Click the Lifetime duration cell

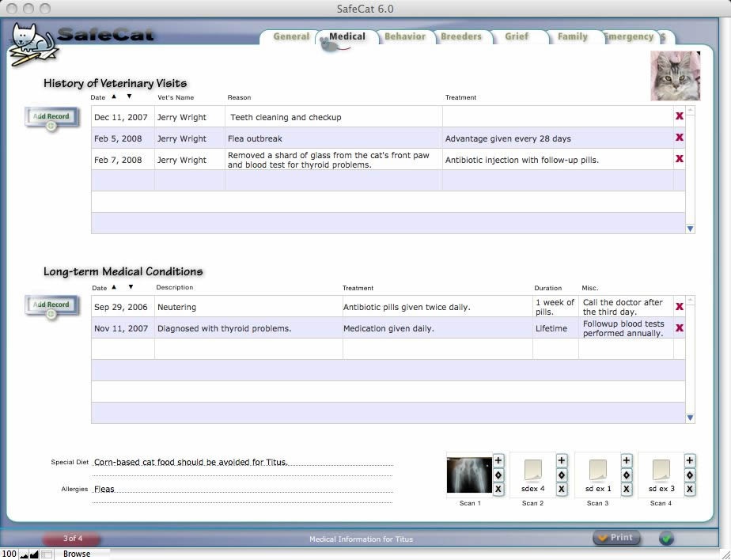[x=555, y=328]
